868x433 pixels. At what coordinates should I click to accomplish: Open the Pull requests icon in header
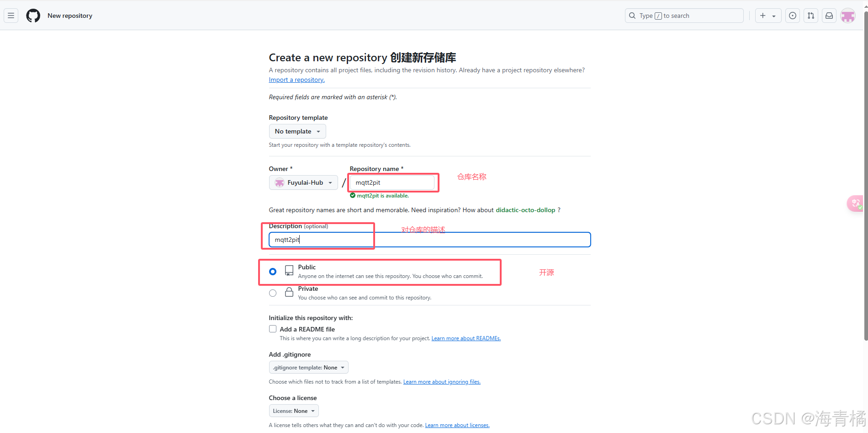click(811, 16)
